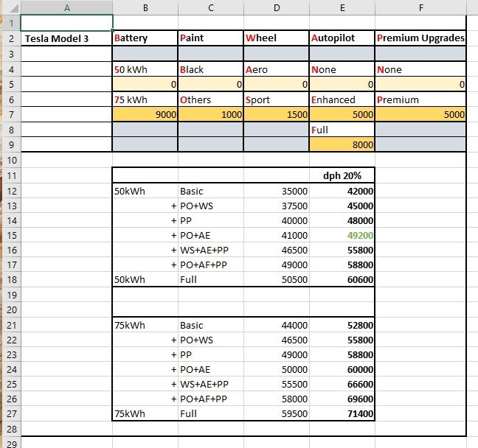Click the 35000 Basic price cell
The height and width of the screenshot is (448, 478).
pos(276,191)
